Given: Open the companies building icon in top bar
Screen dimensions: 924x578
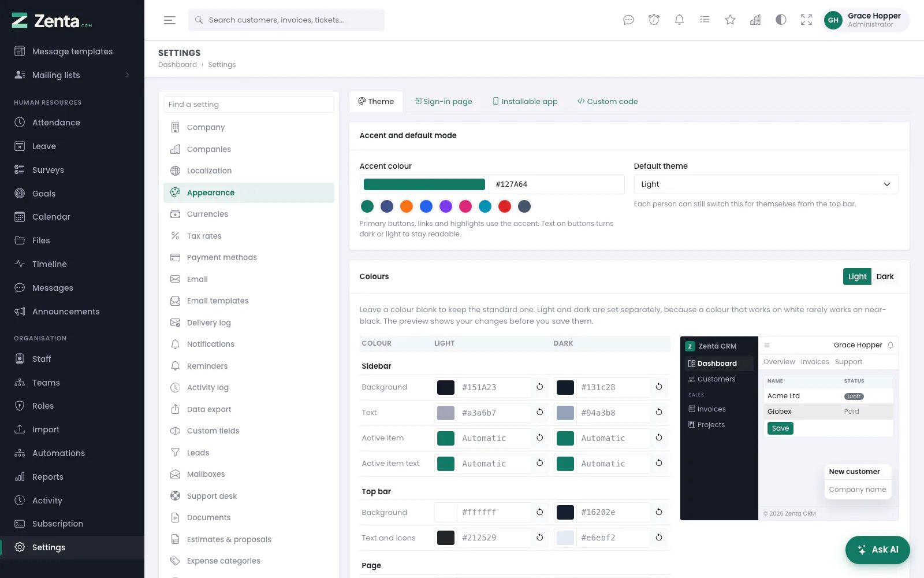Looking at the screenshot, I should coord(755,20).
